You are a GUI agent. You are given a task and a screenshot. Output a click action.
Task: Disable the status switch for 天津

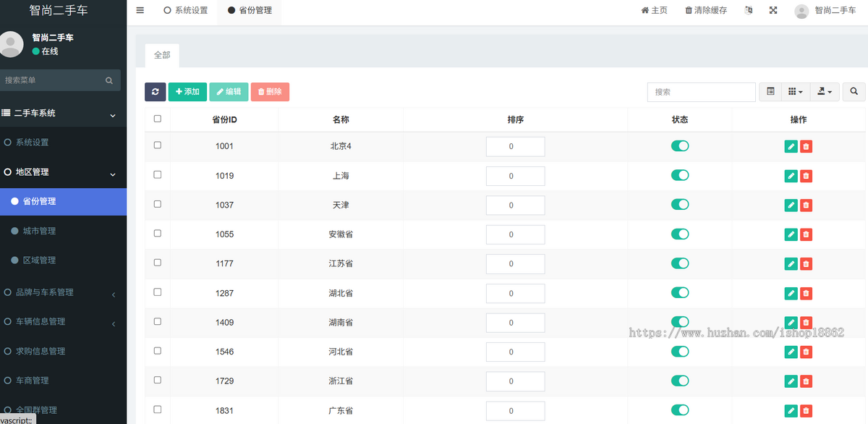click(680, 205)
